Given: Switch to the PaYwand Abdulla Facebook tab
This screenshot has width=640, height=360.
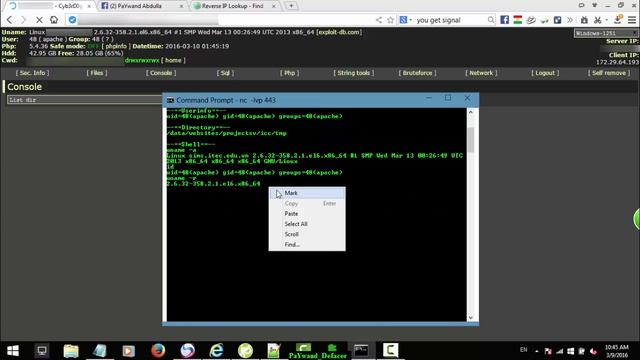Looking at the screenshot, I should tap(141, 6).
